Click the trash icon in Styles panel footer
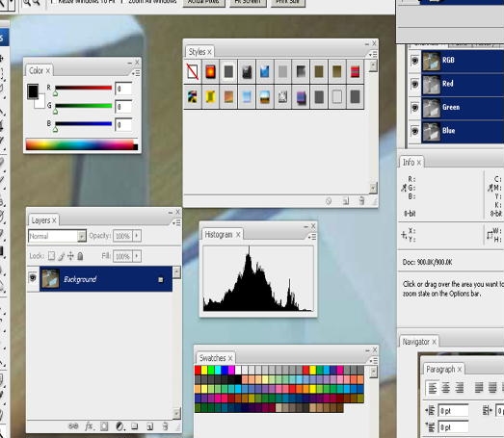504x438 pixels. 361,201
